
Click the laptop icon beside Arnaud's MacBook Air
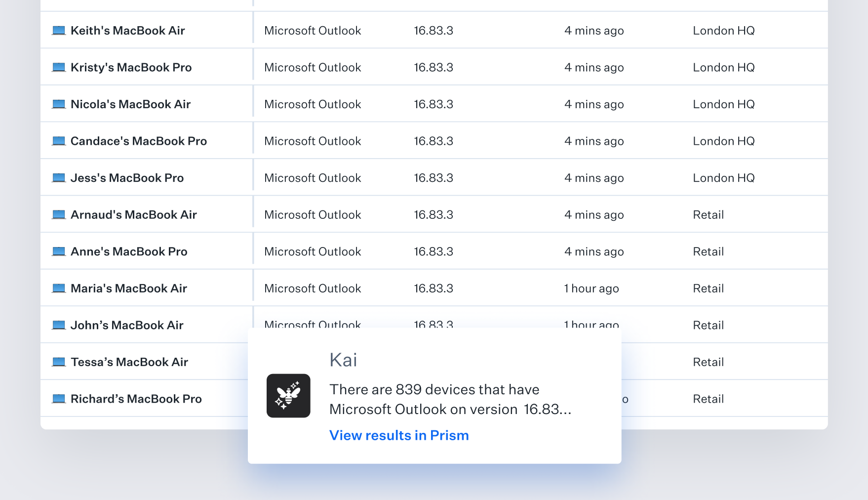(x=59, y=215)
